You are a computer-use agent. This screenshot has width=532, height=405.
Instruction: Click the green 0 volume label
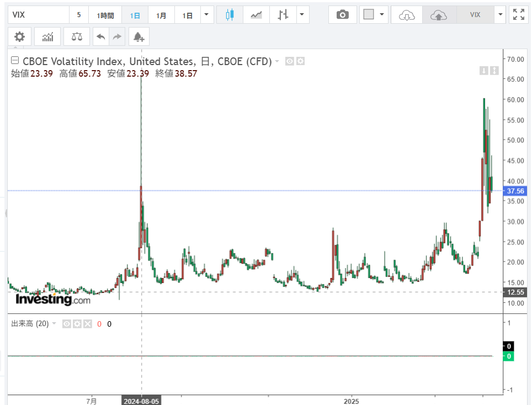pos(509,356)
